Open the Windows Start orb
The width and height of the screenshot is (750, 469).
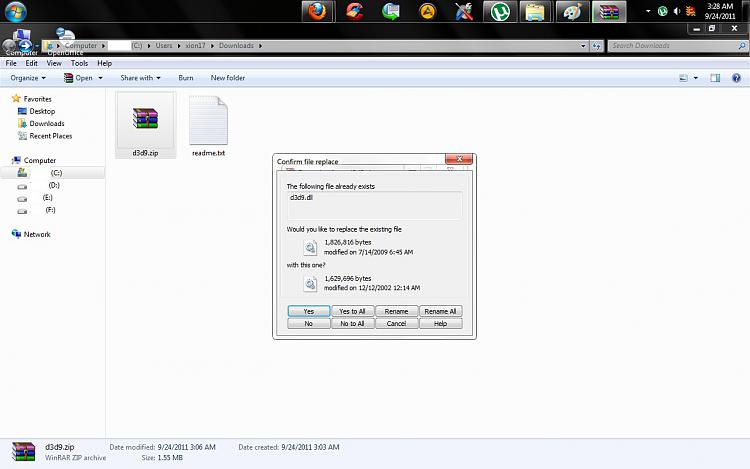click(x=16, y=11)
